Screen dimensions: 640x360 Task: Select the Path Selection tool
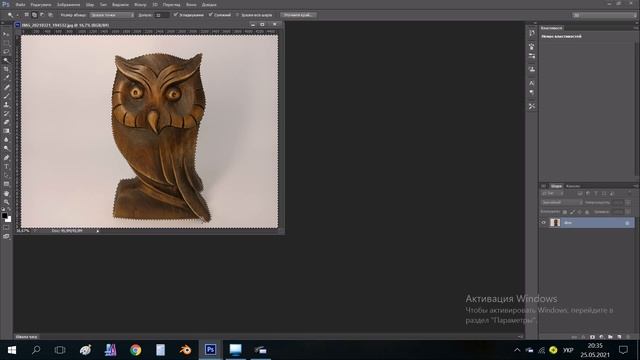click(x=6, y=175)
